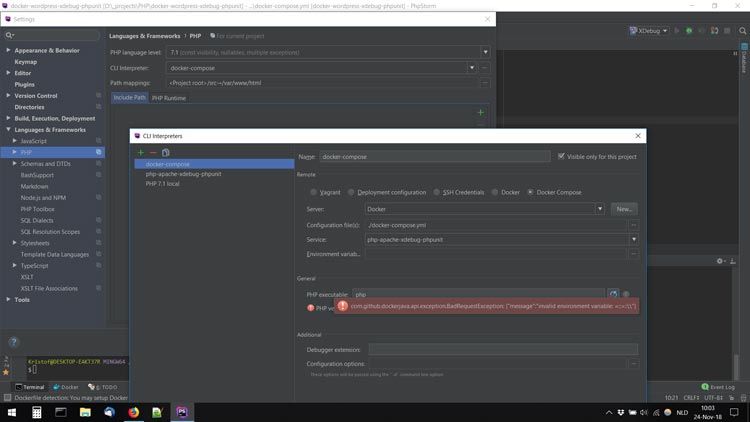750x422 pixels.
Task: Remove selected interpreter with minus icon
Action: [x=153, y=153]
